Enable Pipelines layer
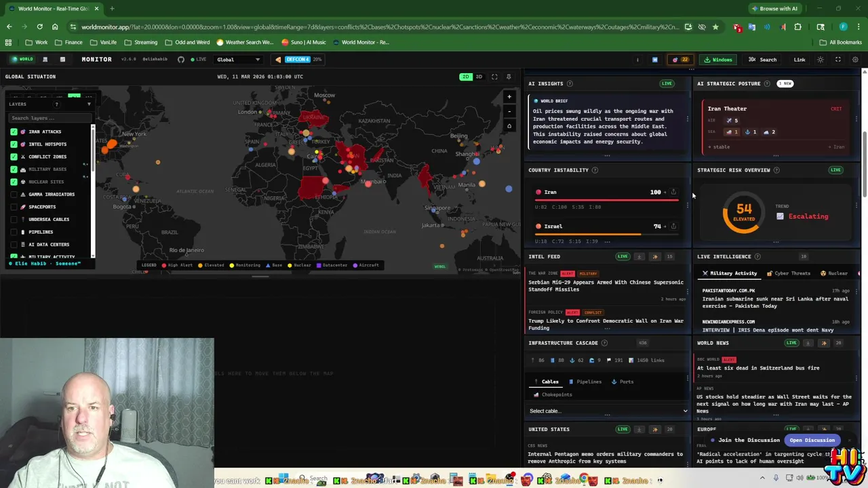Viewport: 868px width, 488px height. [14, 232]
